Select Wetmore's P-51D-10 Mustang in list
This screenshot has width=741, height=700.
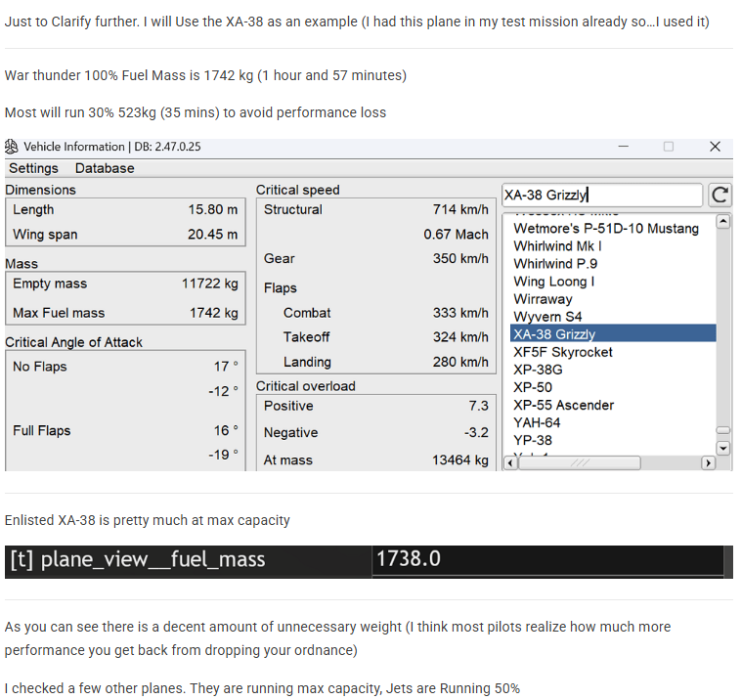click(x=606, y=229)
